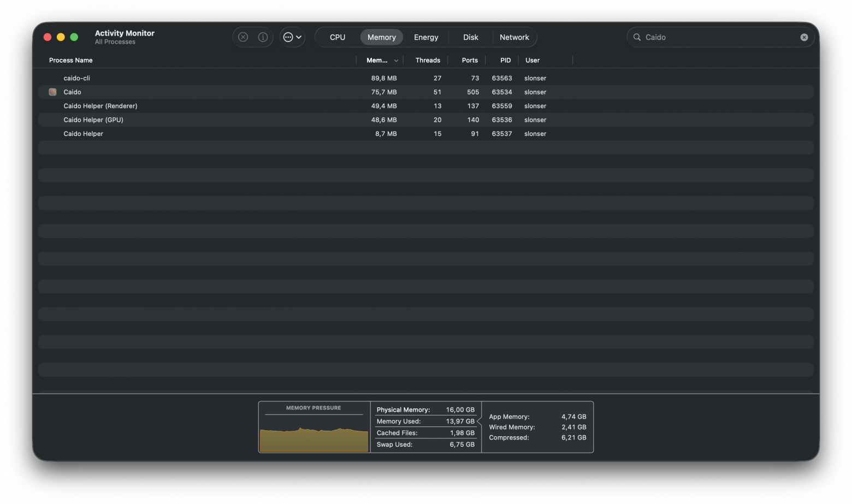Open the ellipsis actions menu
Viewport: 852px width, 504px height.
coord(292,37)
